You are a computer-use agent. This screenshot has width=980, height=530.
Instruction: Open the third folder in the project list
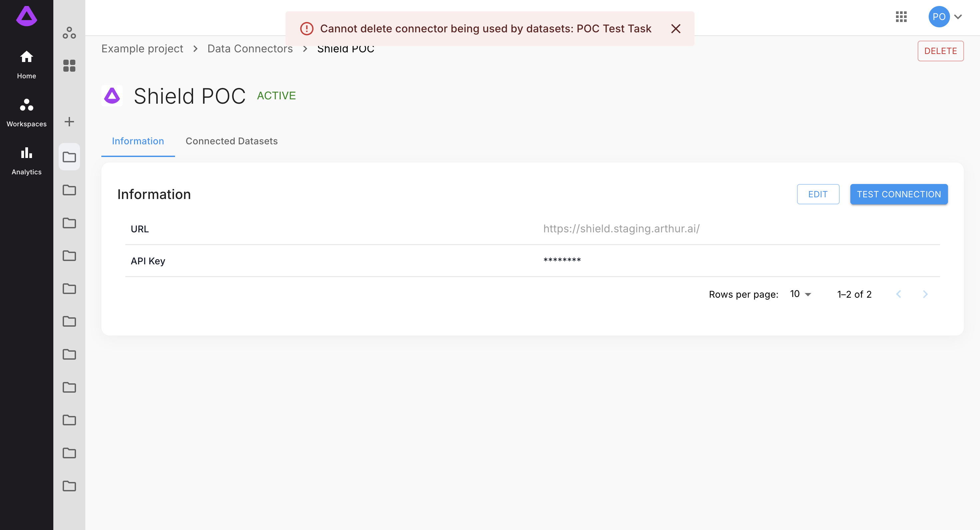click(69, 223)
